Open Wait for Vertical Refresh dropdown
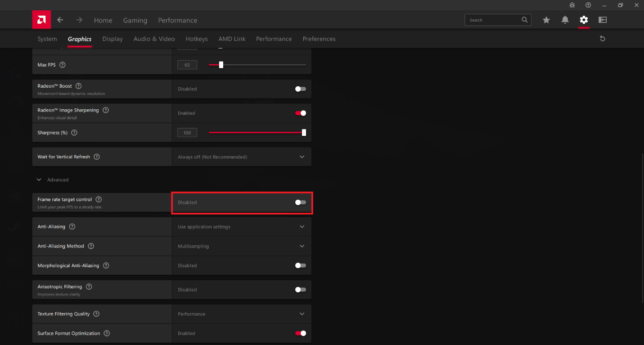This screenshot has height=345, width=644. [x=242, y=157]
